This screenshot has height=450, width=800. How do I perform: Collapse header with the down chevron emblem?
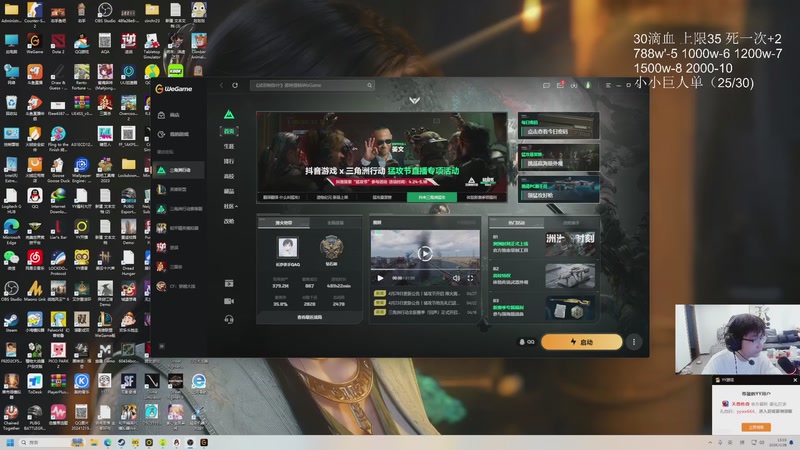tap(414, 100)
